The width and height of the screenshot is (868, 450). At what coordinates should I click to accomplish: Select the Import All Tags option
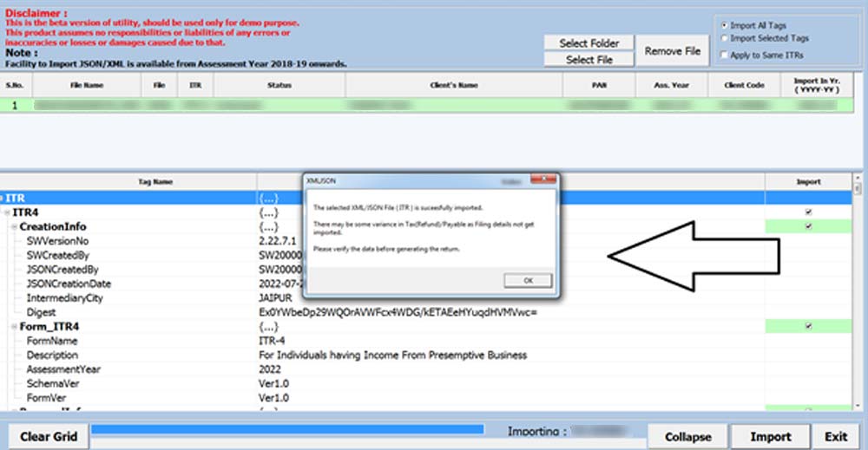[725, 25]
